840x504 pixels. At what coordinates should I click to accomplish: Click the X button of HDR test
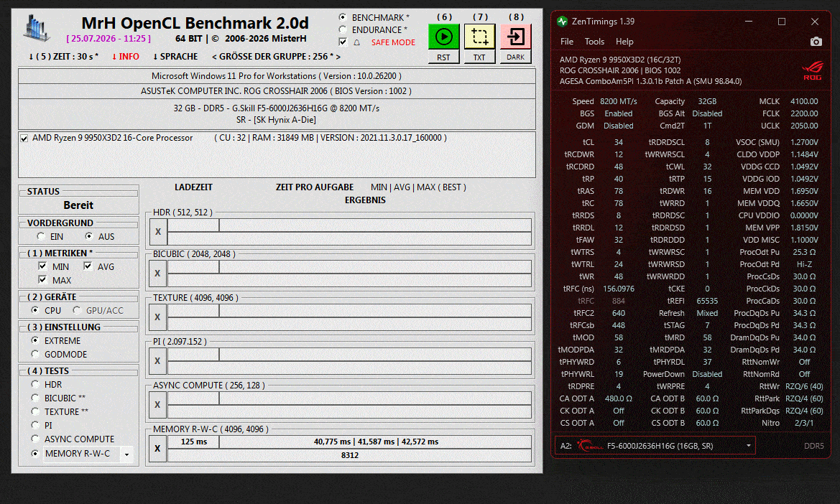coord(158,232)
